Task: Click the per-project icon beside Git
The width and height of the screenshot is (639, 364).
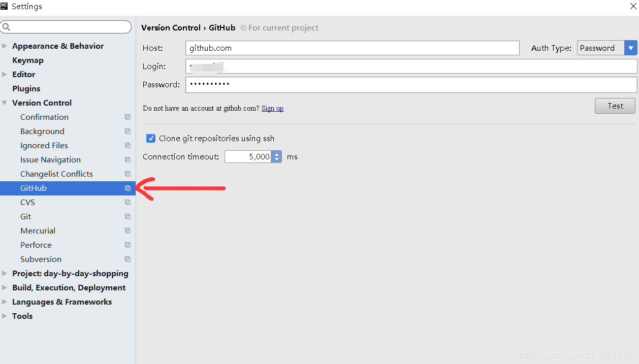Action: pos(127,216)
